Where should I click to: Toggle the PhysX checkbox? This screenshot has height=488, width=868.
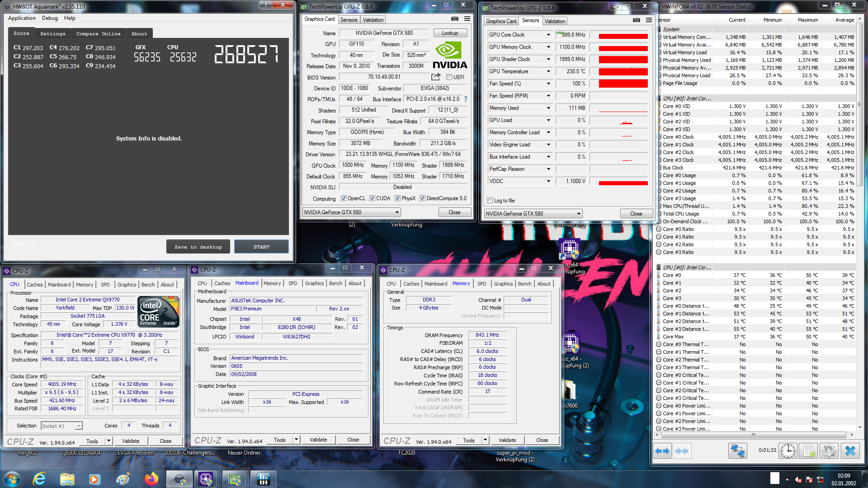pyautogui.click(x=397, y=198)
